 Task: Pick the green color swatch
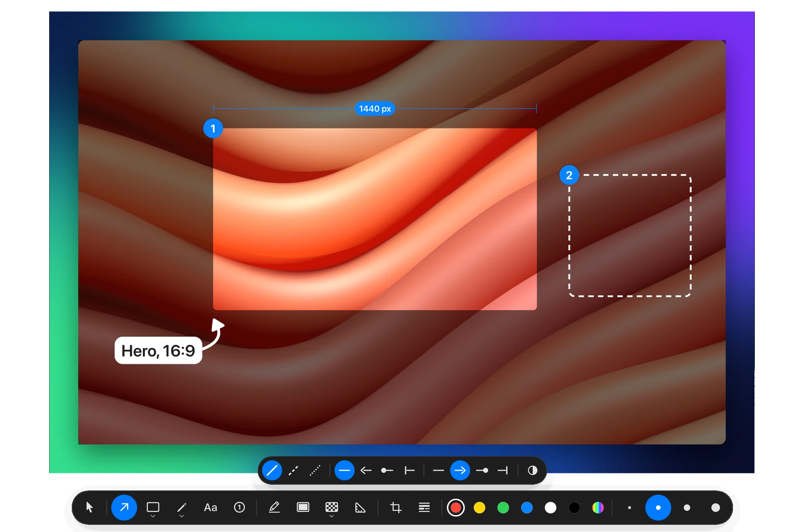[x=503, y=507]
